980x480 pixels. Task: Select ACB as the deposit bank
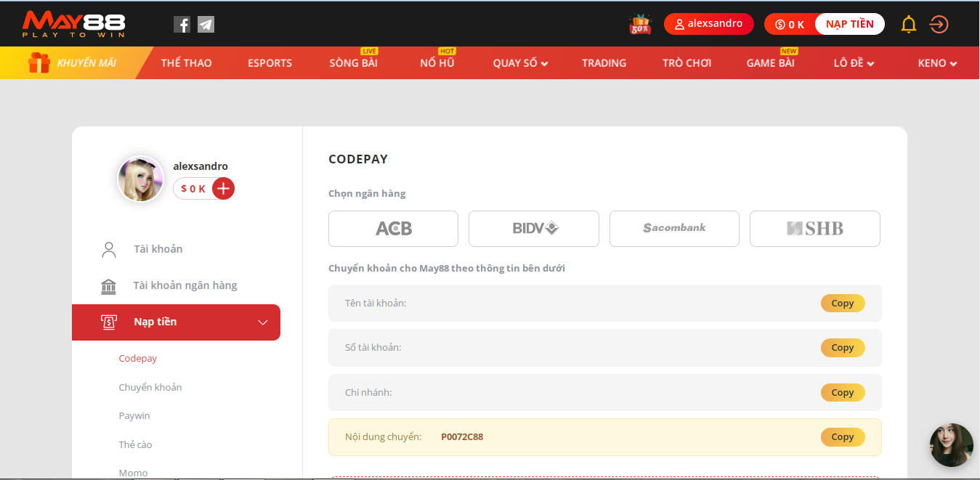point(393,228)
